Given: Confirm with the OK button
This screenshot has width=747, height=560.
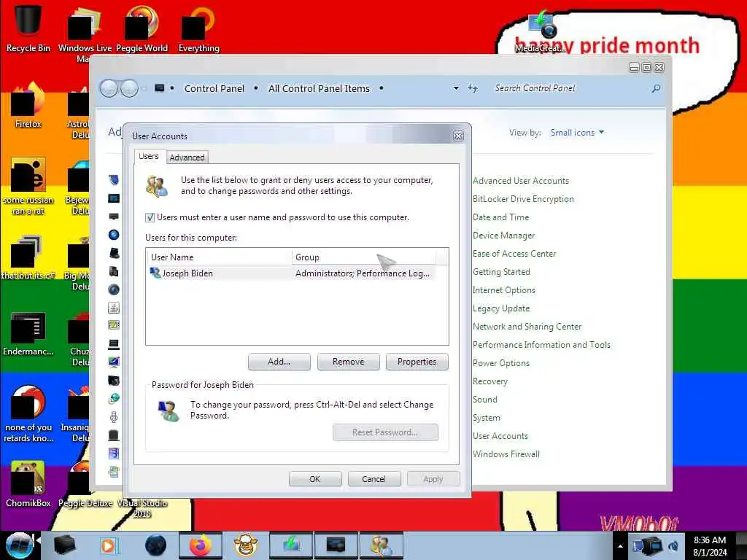Looking at the screenshot, I should [x=315, y=478].
